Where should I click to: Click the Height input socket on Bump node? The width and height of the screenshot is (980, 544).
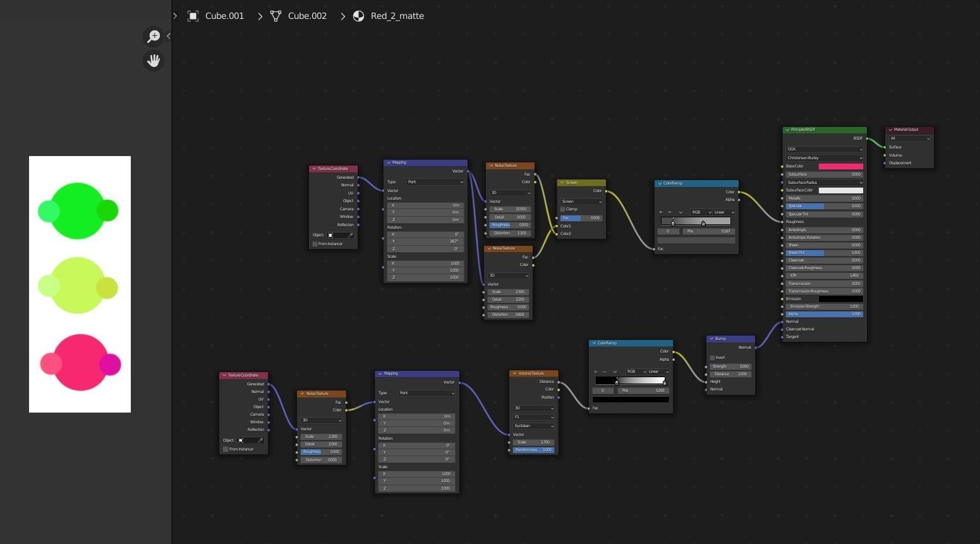(706, 382)
